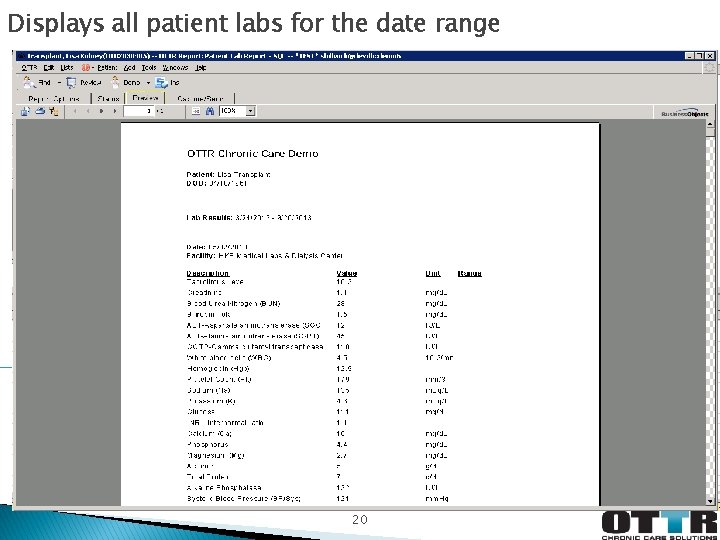
Task: Click the Range column header
Action: [x=469, y=273]
